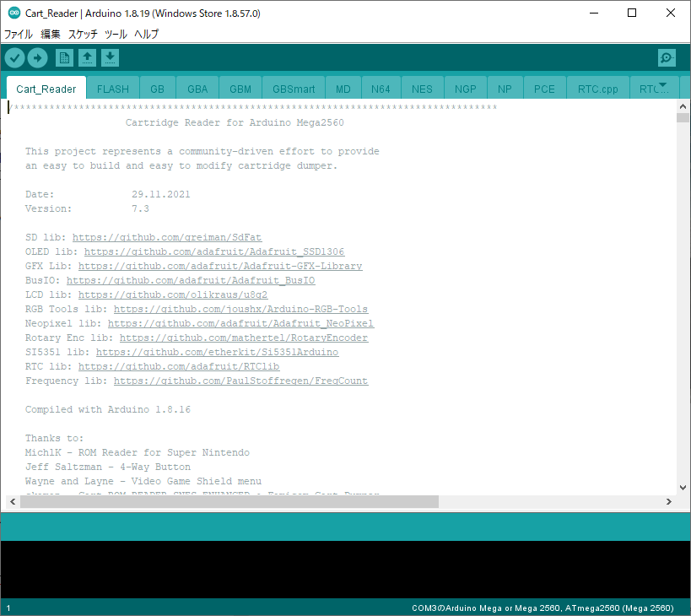Switch to the GBSmart tab
Image resolution: width=691 pixels, height=616 pixels.
coord(294,89)
